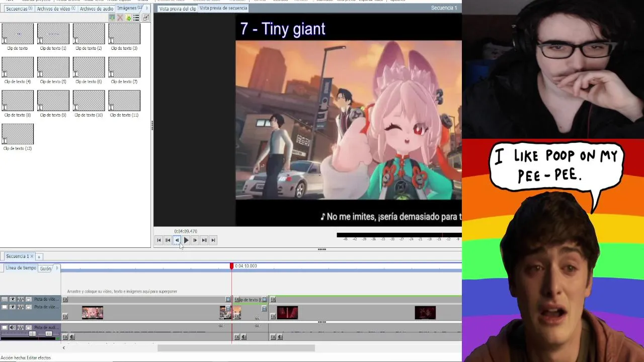Open Archivos de audio tab
644x362 pixels.
point(97,9)
